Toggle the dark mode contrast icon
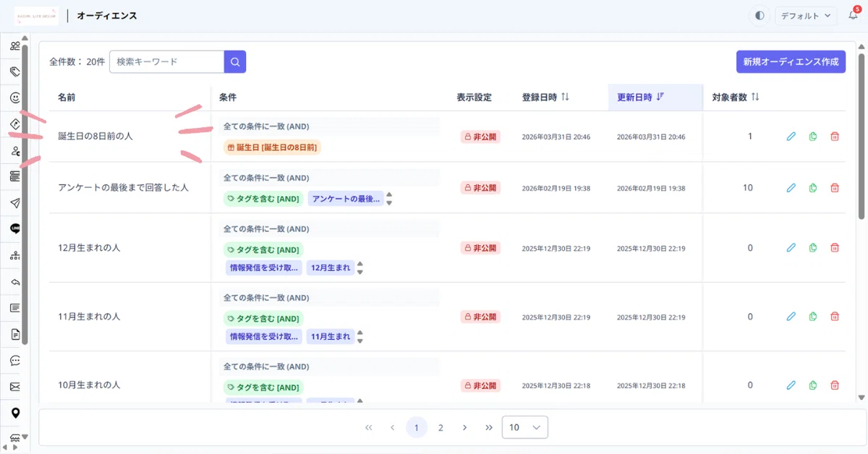Image resolution: width=868 pixels, height=454 pixels. coord(759,15)
